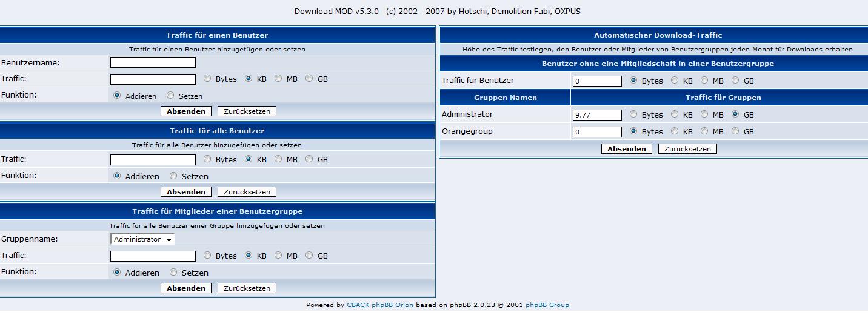Click the Administrator traffic value field
Image resolution: width=868 pixels, height=318 pixels.
coord(597,115)
